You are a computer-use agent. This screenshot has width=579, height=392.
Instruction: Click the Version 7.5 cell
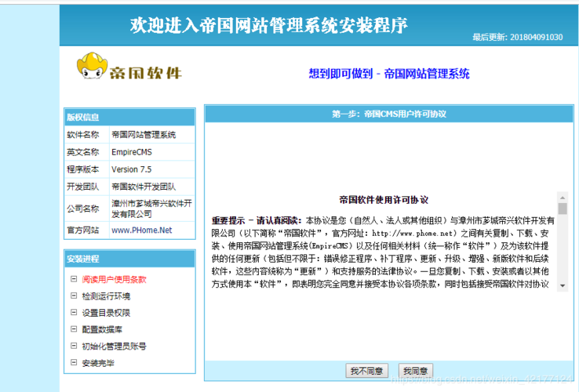coord(152,169)
